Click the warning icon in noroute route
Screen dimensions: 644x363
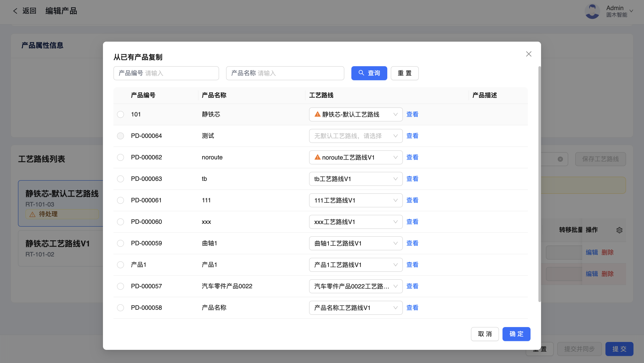[317, 157]
